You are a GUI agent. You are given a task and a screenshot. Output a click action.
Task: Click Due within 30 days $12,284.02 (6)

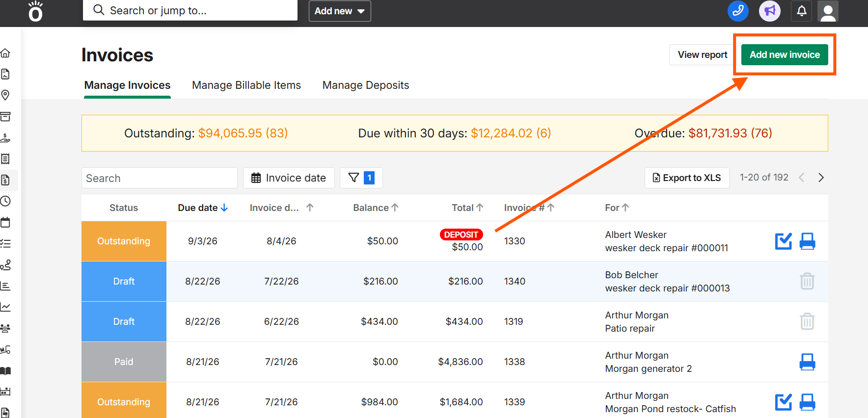(x=455, y=133)
